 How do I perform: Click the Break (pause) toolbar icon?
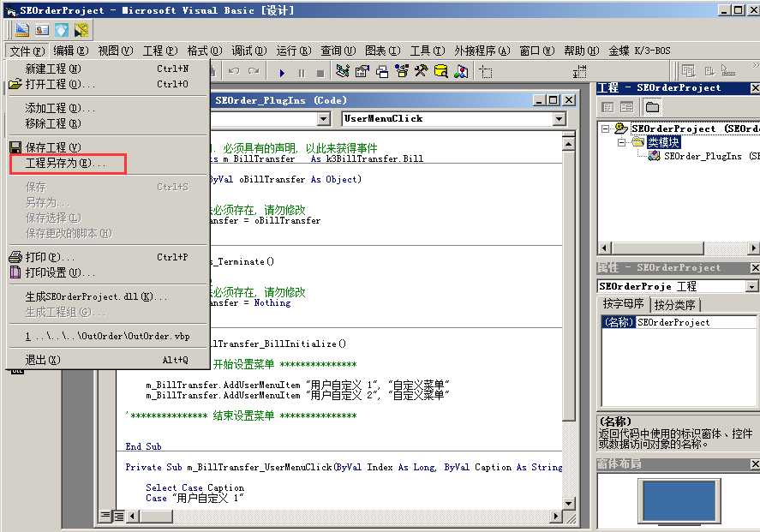click(302, 73)
